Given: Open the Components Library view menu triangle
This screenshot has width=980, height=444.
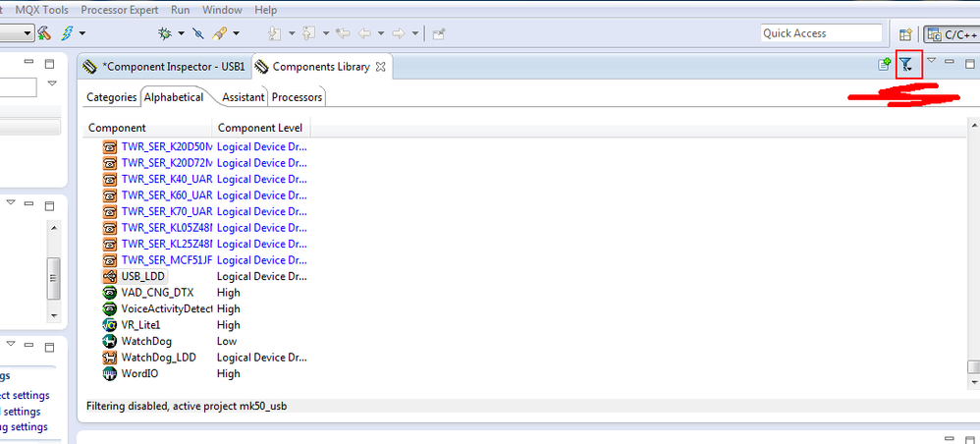Looking at the screenshot, I should tap(931, 61).
